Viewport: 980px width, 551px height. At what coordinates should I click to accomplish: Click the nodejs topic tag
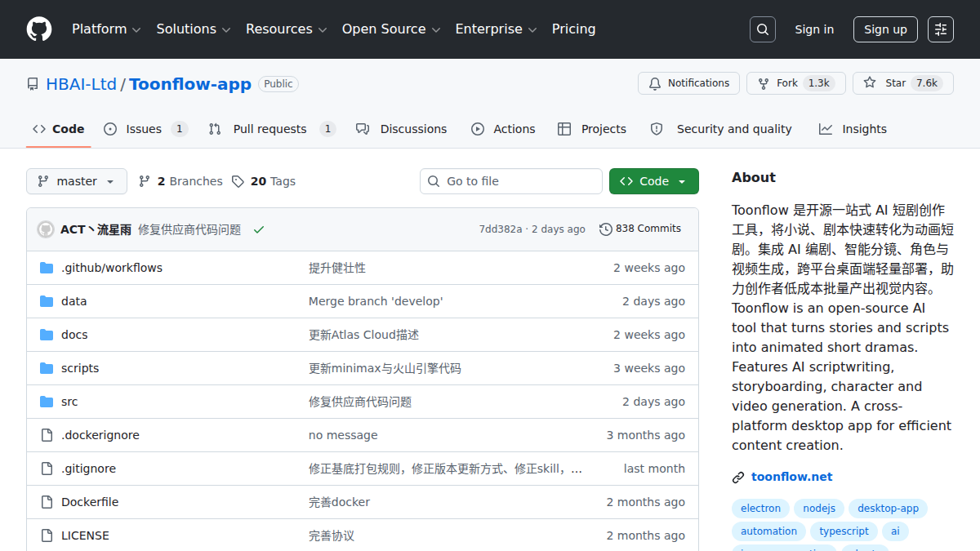point(819,509)
